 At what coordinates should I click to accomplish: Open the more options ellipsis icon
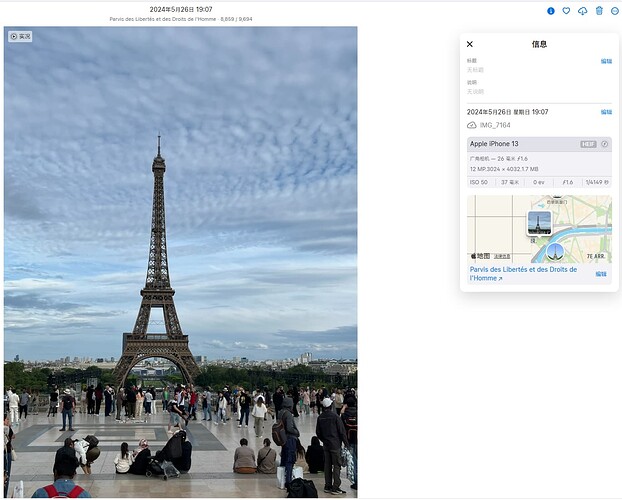coord(615,11)
